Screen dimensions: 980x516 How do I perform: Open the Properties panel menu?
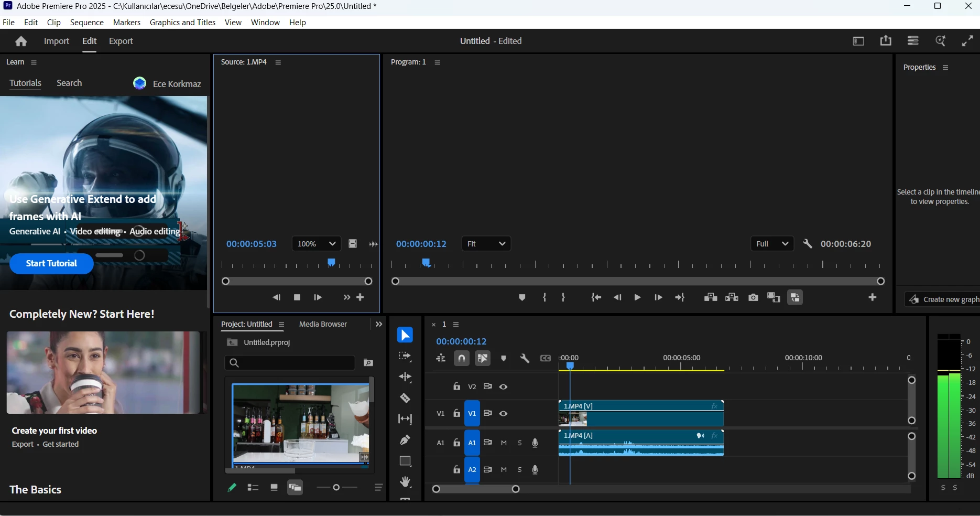[x=945, y=68]
